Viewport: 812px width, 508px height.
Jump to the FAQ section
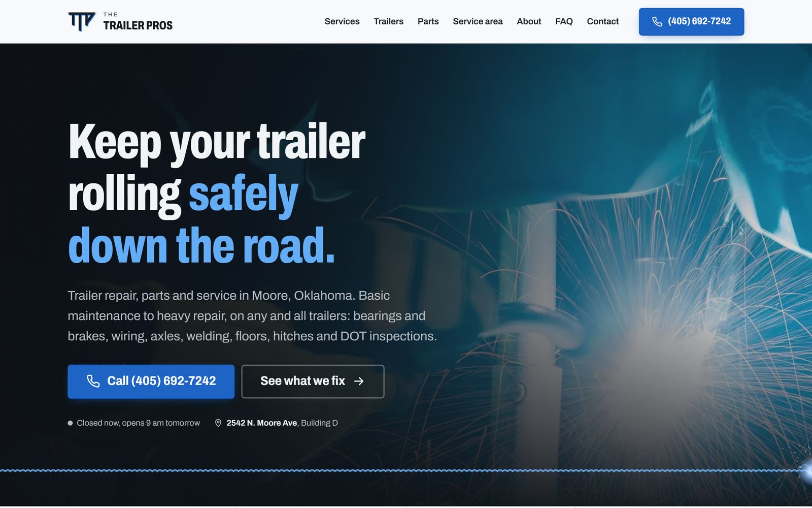564,21
